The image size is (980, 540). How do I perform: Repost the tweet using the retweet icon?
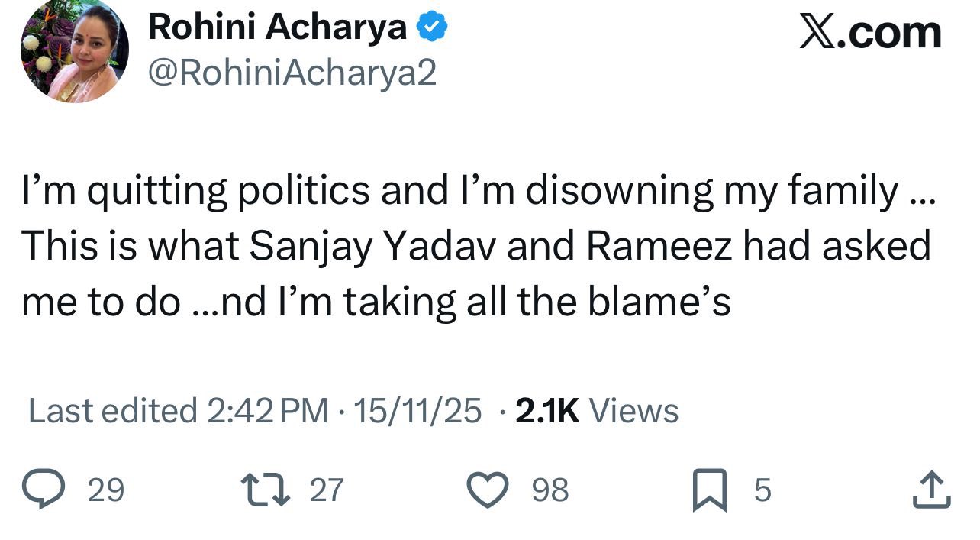coord(265,490)
